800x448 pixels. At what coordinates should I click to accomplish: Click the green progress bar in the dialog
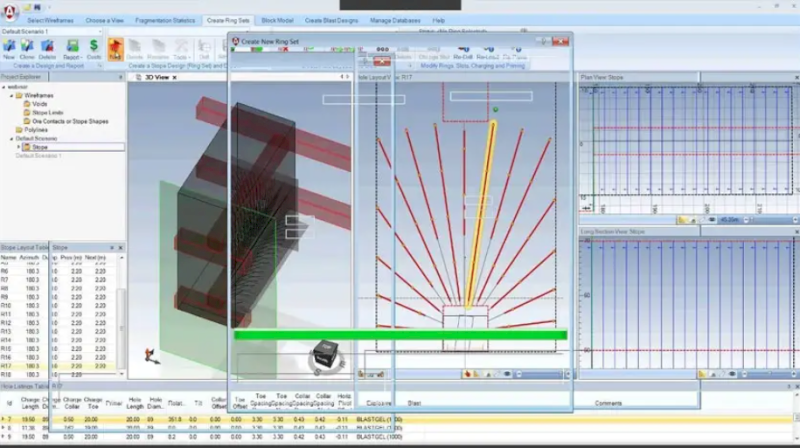click(401, 335)
